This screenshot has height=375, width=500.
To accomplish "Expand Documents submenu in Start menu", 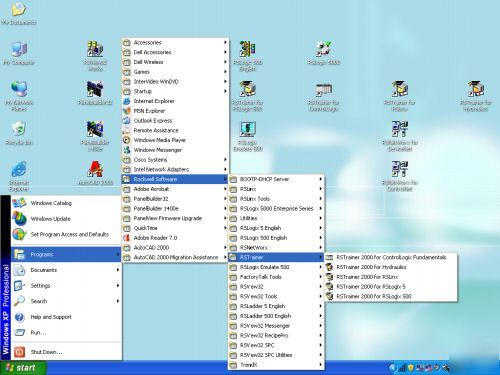I will click(x=66, y=270).
